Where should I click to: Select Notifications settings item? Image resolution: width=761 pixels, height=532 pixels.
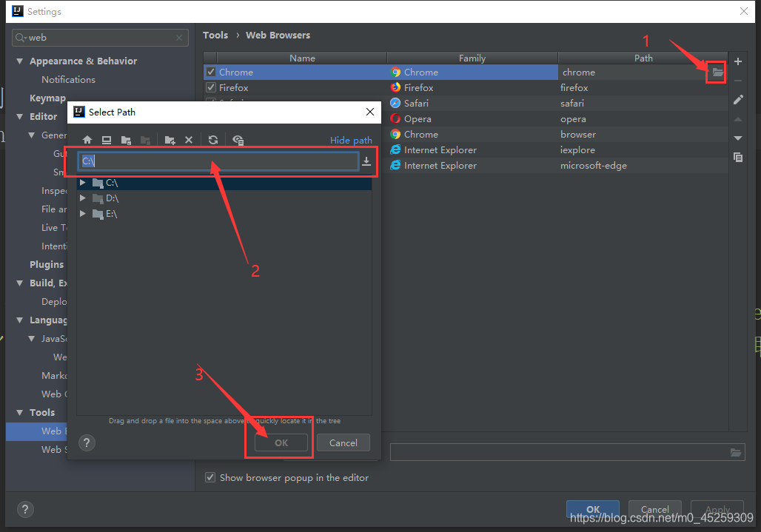(68, 79)
